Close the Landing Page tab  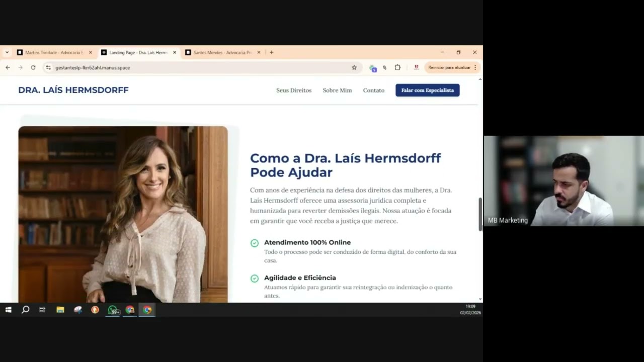point(175,52)
